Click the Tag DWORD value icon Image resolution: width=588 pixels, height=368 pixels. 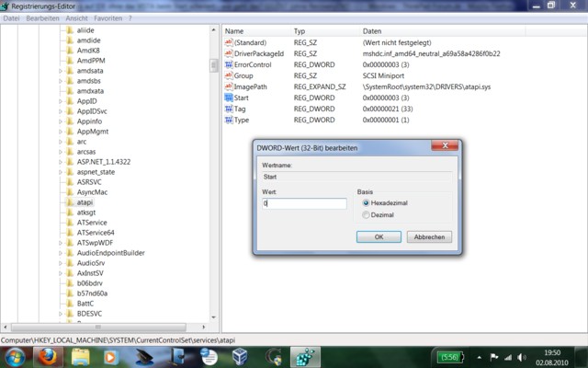tap(229, 109)
